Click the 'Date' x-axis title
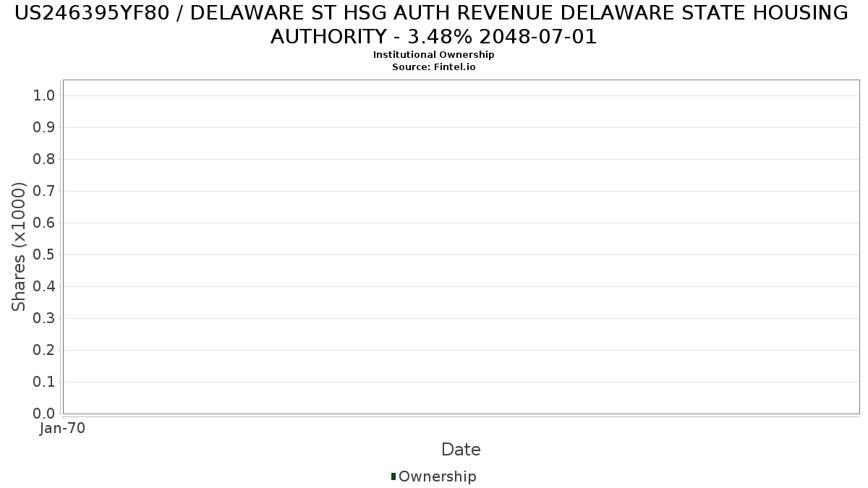868x488 pixels. pyautogui.click(x=461, y=450)
